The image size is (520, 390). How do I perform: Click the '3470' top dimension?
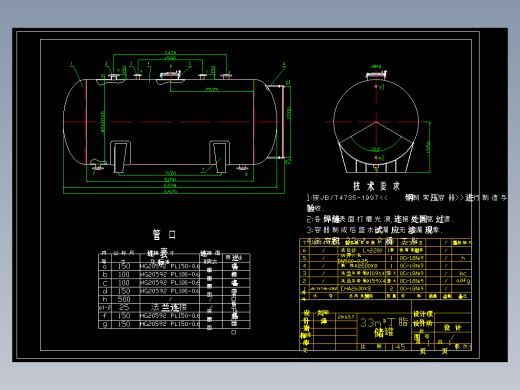[170, 53]
